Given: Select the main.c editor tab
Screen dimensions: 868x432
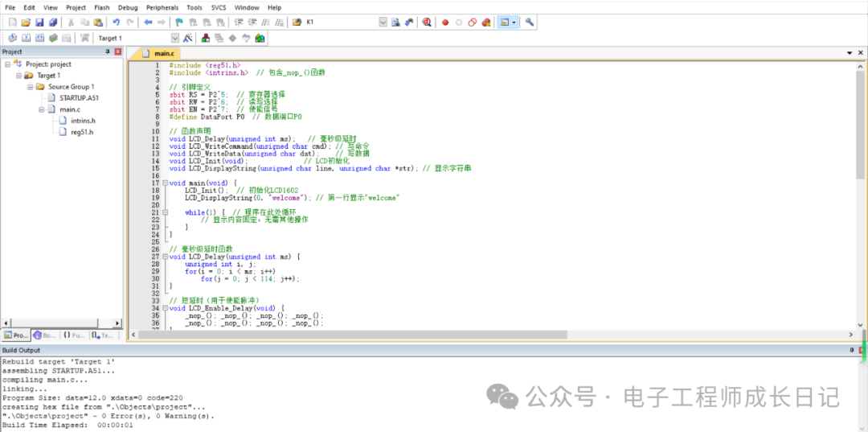Looking at the screenshot, I should pyautogui.click(x=159, y=53).
